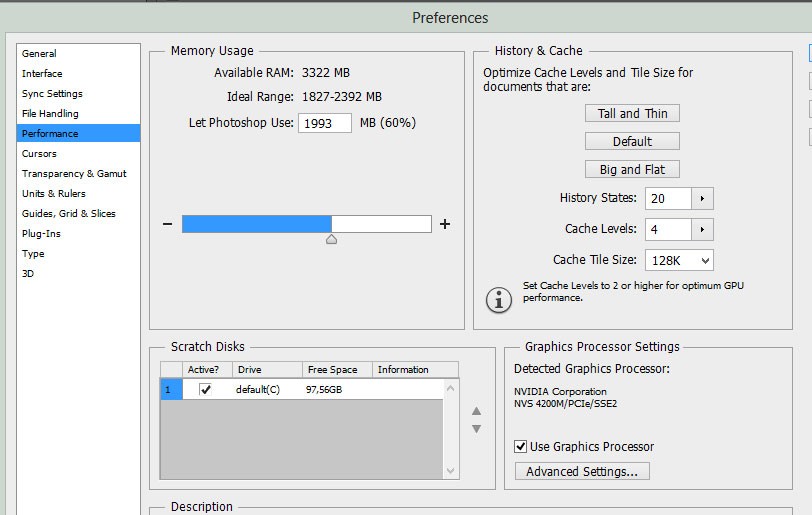Open Advanced Settings for graphics processor

coord(582,471)
